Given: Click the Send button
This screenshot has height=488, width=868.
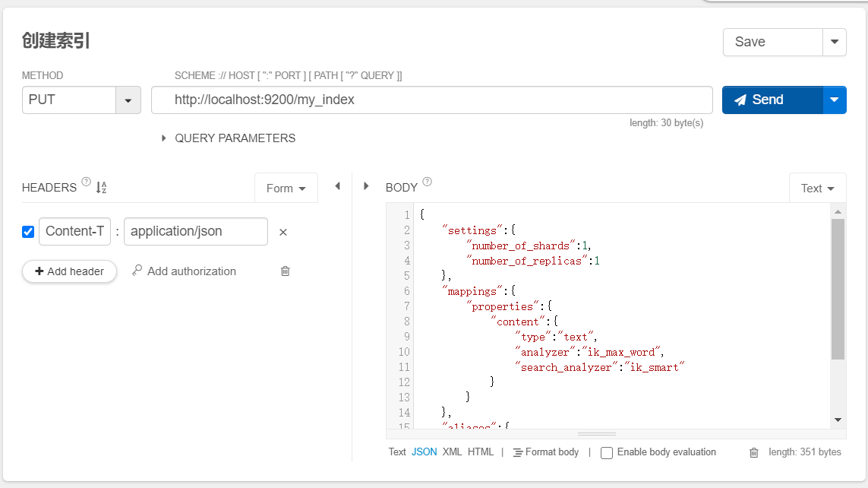Looking at the screenshot, I should click(x=772, y=100).
